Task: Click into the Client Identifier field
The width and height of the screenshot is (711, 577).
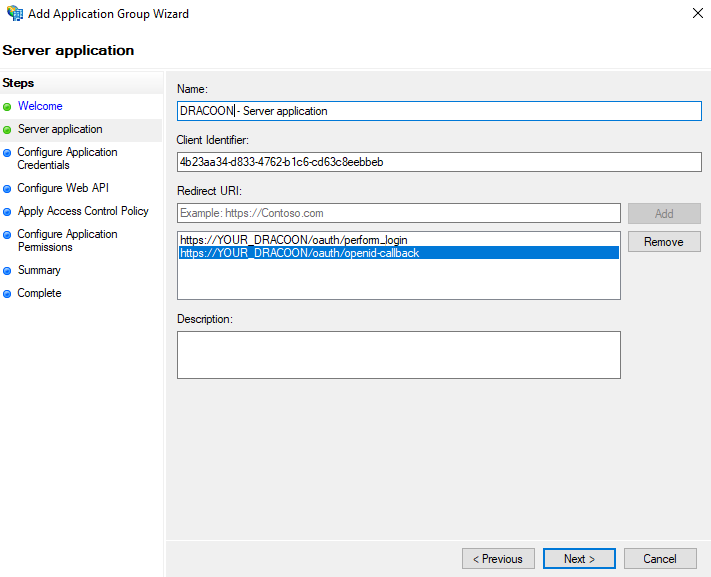Action: 439,162
